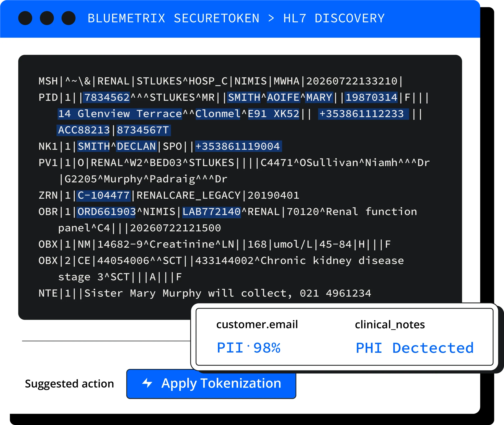Select BLUEMETRIX SECURETOKEN in the breadcrumb
This screenshot has width=504, height=425.
173,18
